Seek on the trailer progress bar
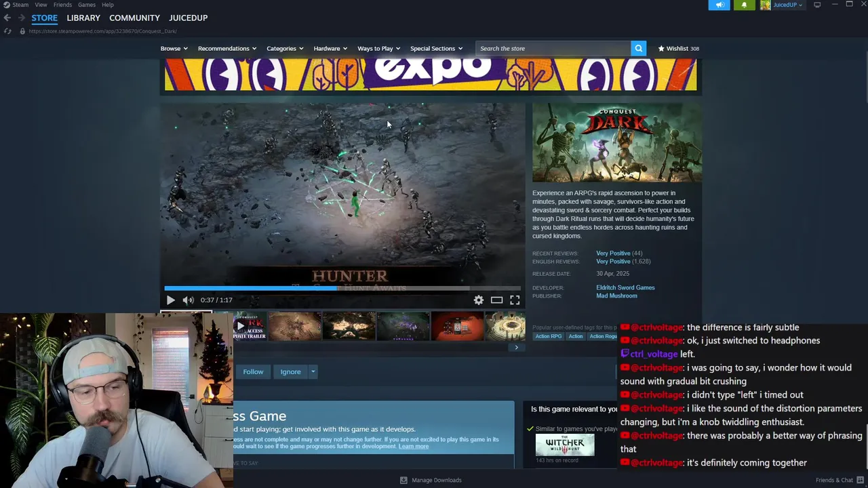The width and height of the screenshot is (868, 488). [342, 288]
